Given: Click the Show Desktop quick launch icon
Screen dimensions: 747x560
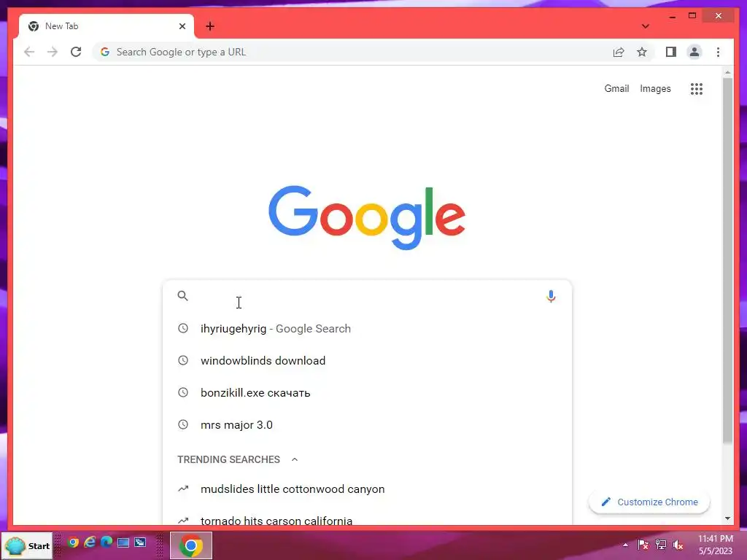Looking at the screenshot, I should pyautogui.click(x=123, y=542).
